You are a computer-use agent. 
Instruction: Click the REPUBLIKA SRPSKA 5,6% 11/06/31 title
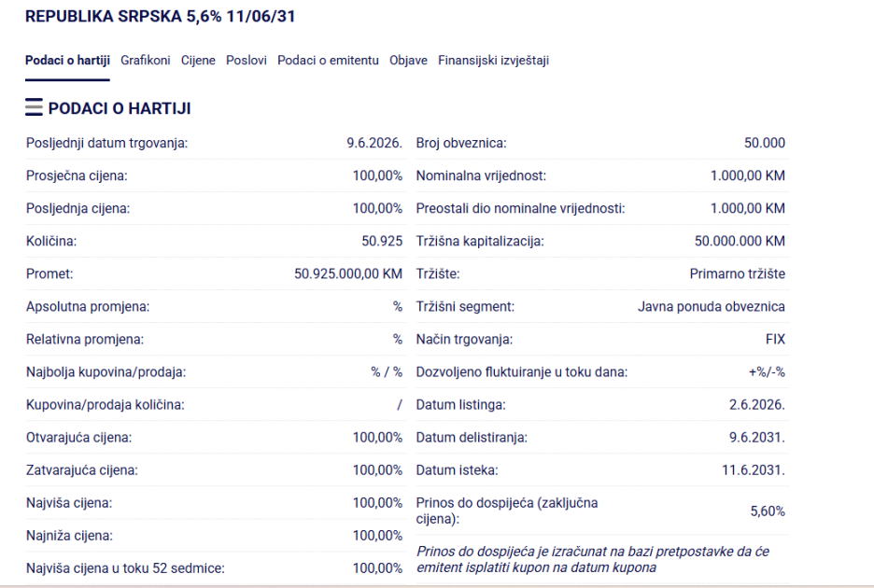tap(160, 16)
